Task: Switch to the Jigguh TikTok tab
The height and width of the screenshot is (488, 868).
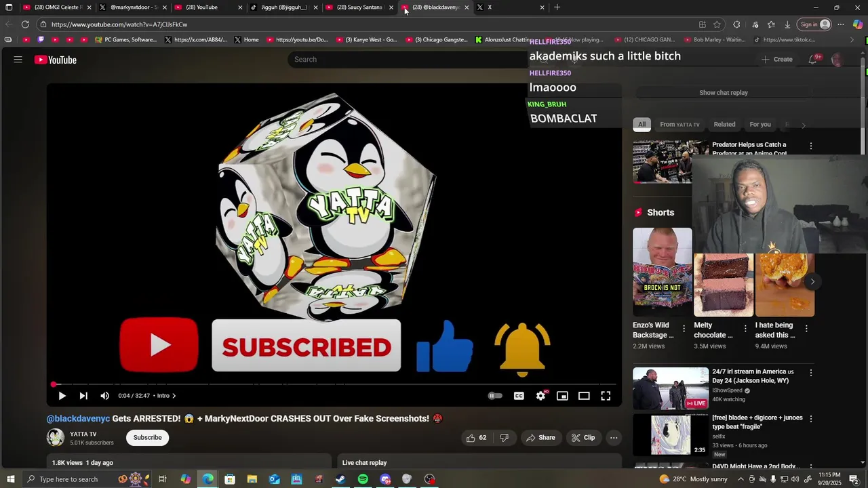Action: (x=283, y=7)
